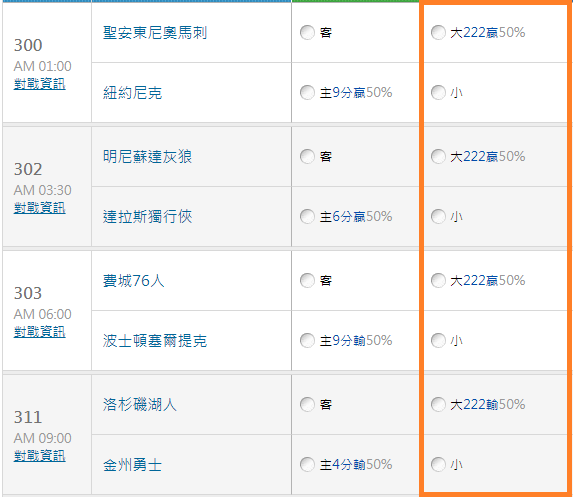Select 客 radio for 明尼蘇達灰狼
The image size is (573, 497).
307,156
